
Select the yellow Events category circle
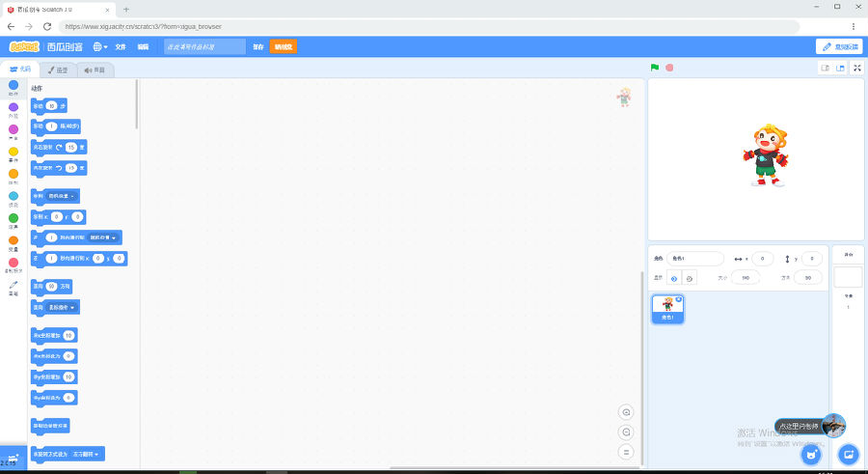pos(14,152)
